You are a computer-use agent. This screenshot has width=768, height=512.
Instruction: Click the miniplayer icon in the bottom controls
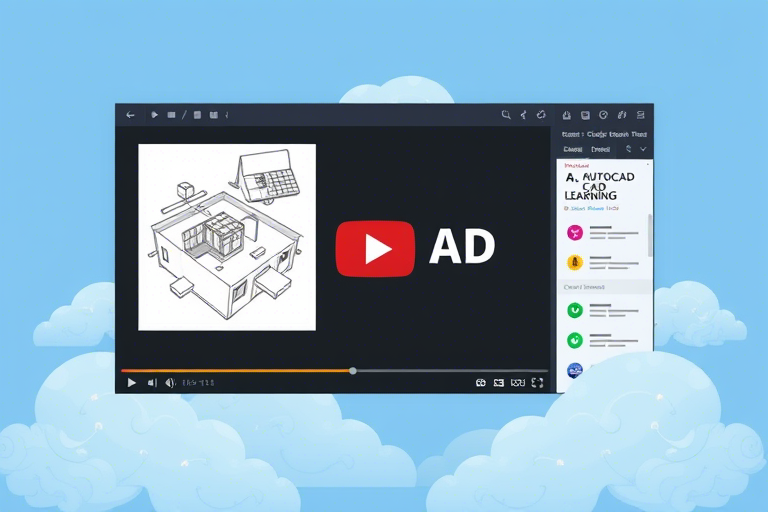tap(499, 383)
